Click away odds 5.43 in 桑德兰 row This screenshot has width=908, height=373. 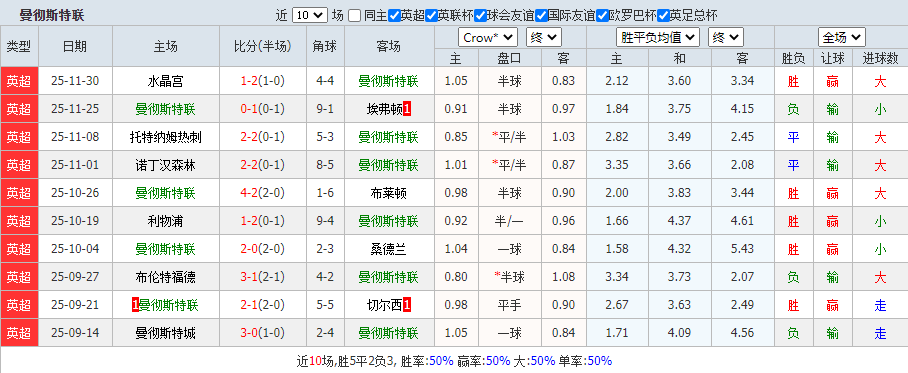[742, 249]
